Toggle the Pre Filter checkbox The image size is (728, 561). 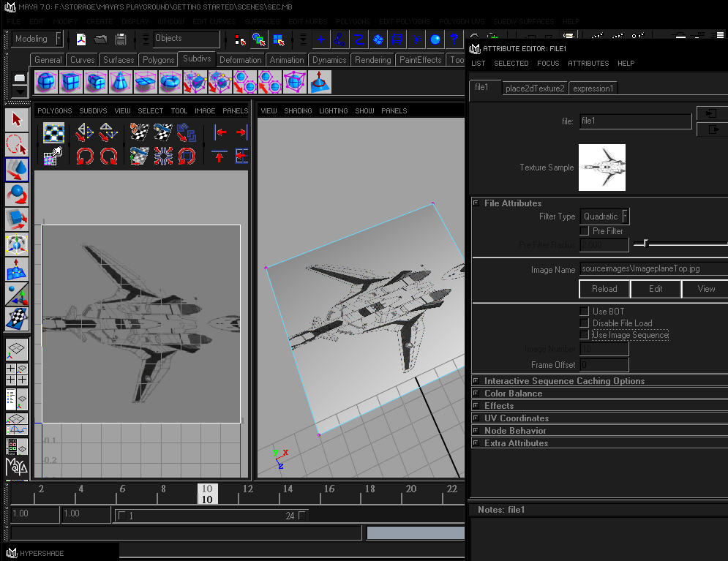(585, 230)
